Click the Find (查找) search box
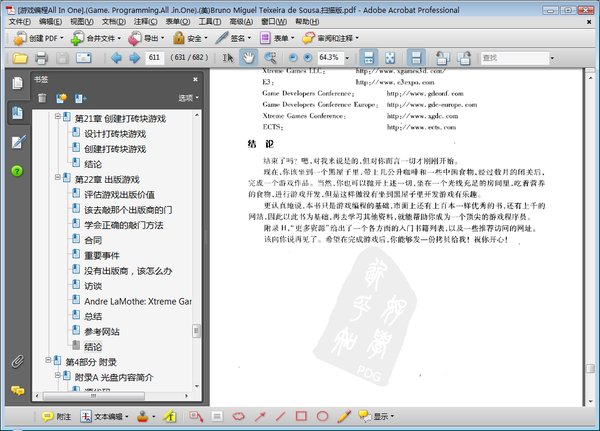Image resolution: width=600 pixels, height=431 pixels. 514,58
